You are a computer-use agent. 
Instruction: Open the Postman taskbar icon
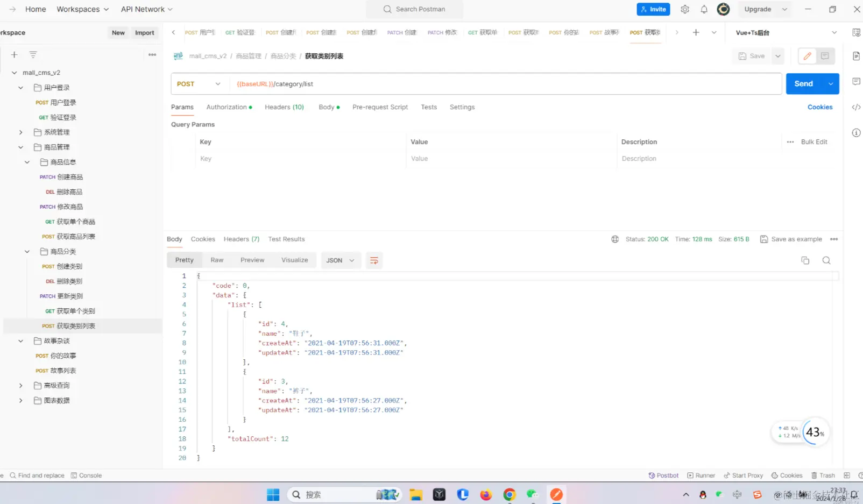pyautogui.click(x=556, y=494)
